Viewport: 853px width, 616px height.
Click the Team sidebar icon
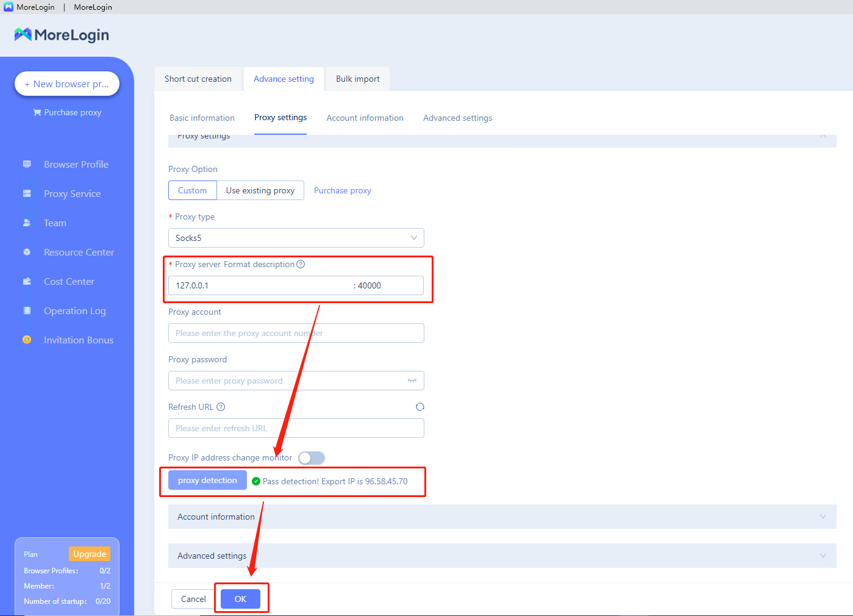(27, 223)
